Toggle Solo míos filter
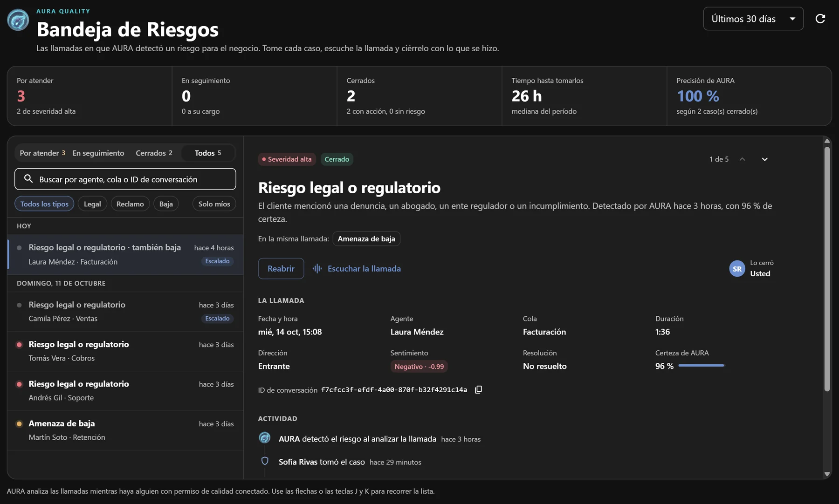Image resolution: width=839 pixels, height=504 pixels. tap(214, 204)
